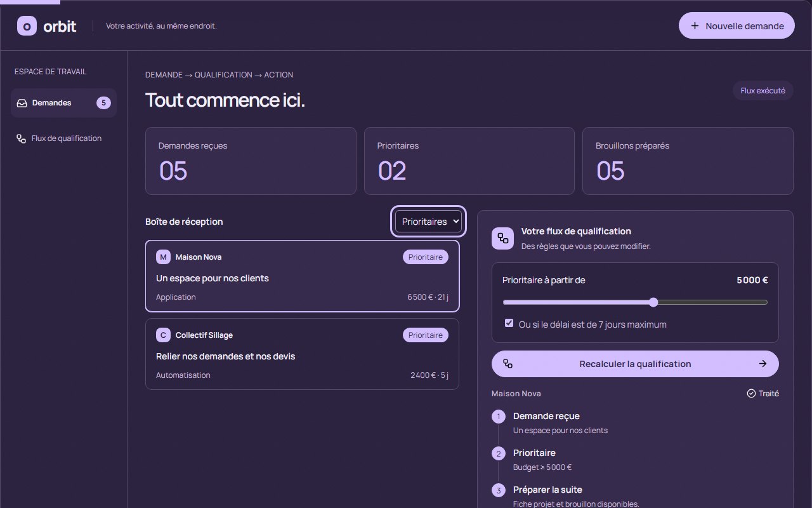Click the orbit logo icon

click(x=27, y=26)
